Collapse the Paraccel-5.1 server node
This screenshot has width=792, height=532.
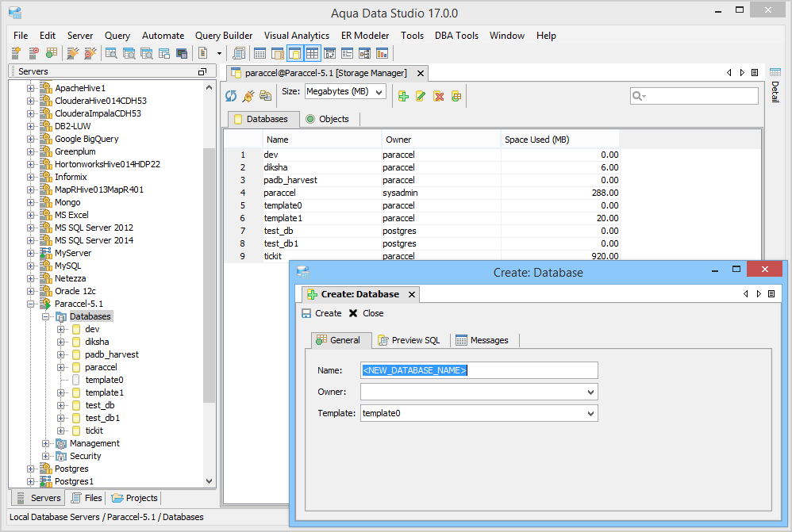31,304
